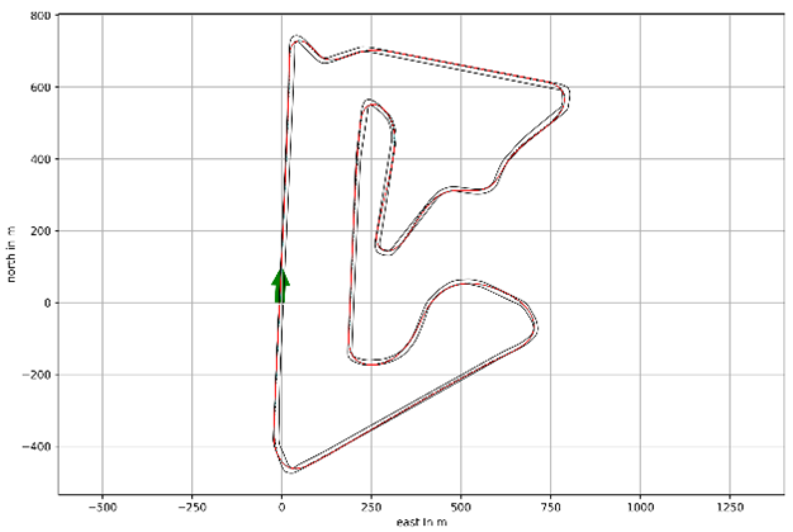Click the 'east in m' axis label

(x=421, y=522)
